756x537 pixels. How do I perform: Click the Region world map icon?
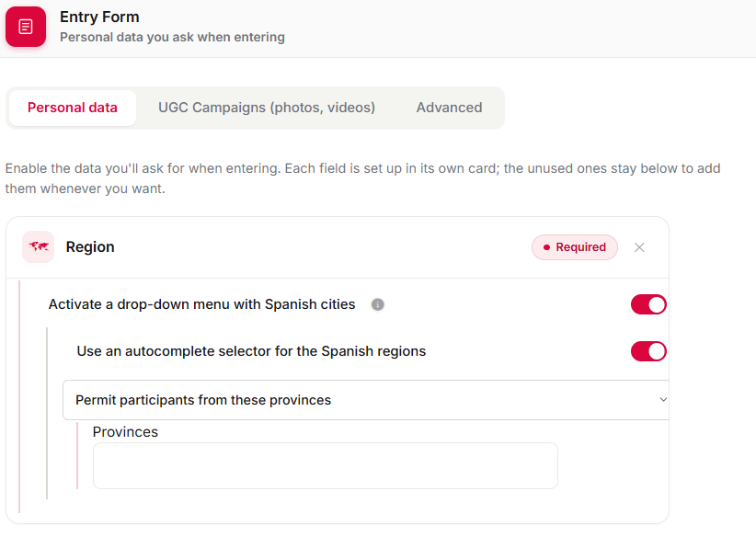pos(38,246)
